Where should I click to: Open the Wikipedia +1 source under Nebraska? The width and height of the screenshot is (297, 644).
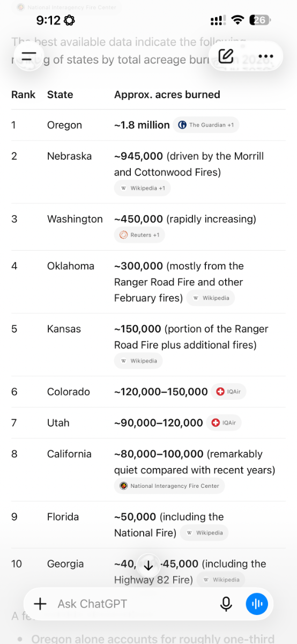click(x=143, y=188)
